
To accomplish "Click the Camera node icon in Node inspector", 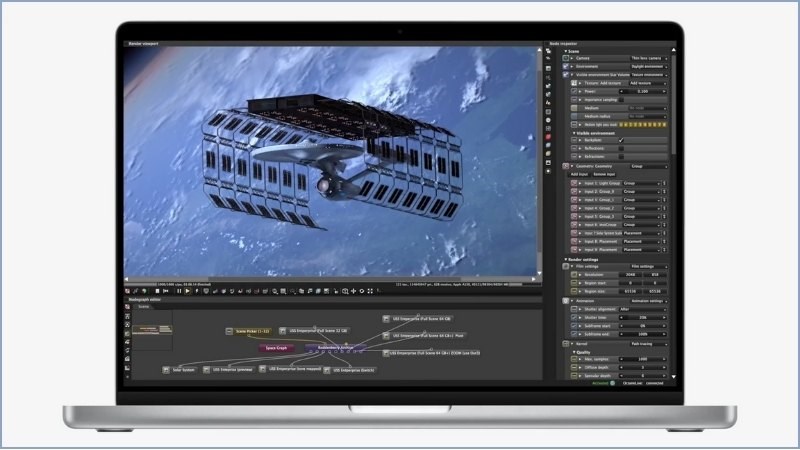I will click(566, 58).
